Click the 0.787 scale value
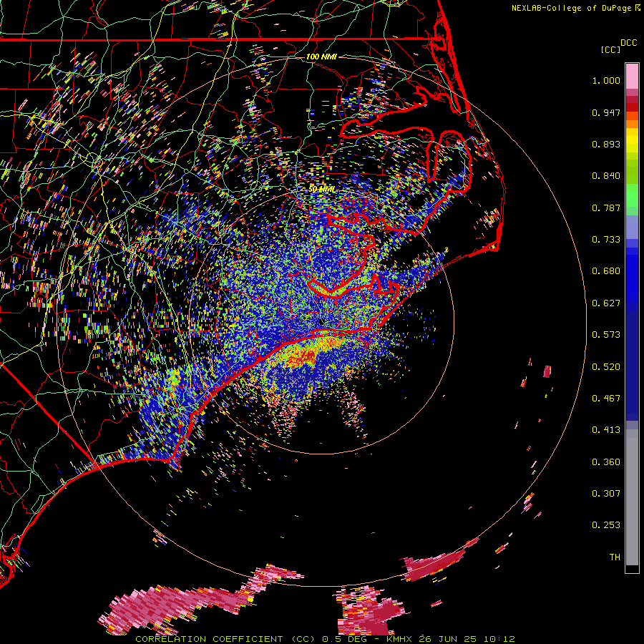 tap(606, 208)
